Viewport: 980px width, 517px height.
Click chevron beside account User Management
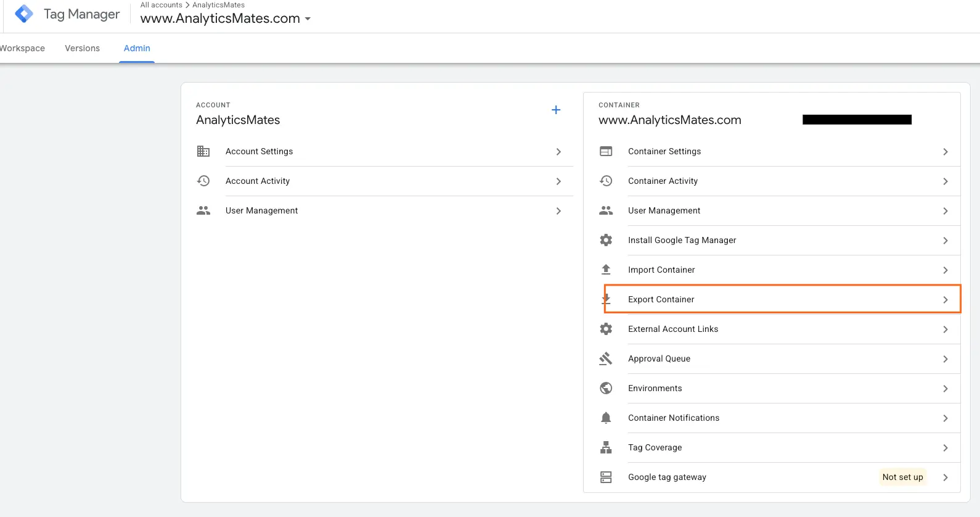coord(558,210)
